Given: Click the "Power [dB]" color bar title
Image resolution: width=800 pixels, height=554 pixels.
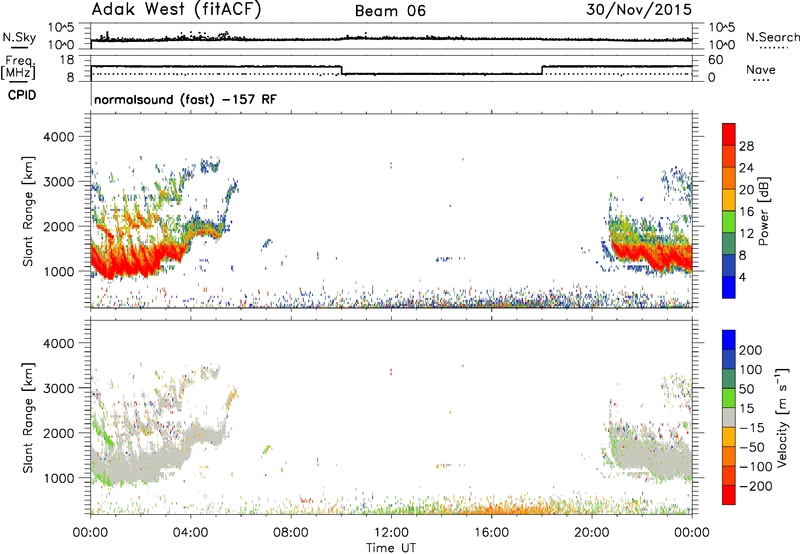Looking at the screenshot, I should (763, 211).
